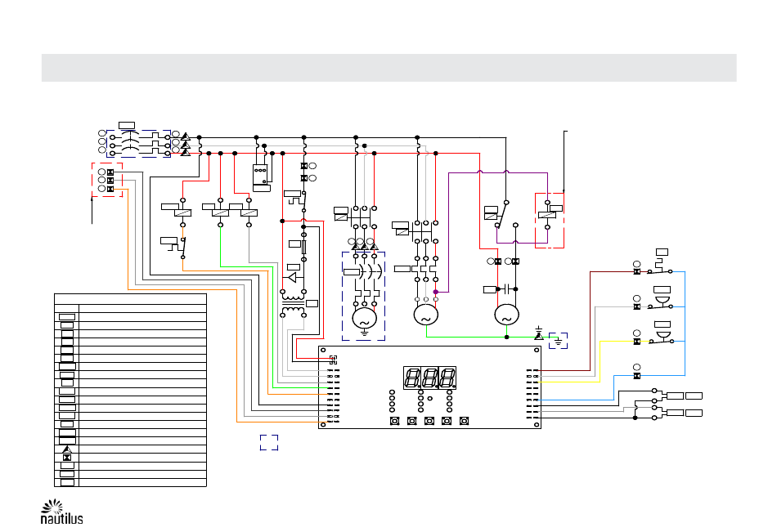Click the terminal block on the blue wire
The width and height of the screenshot is (777, 532).
click(637, 376)
